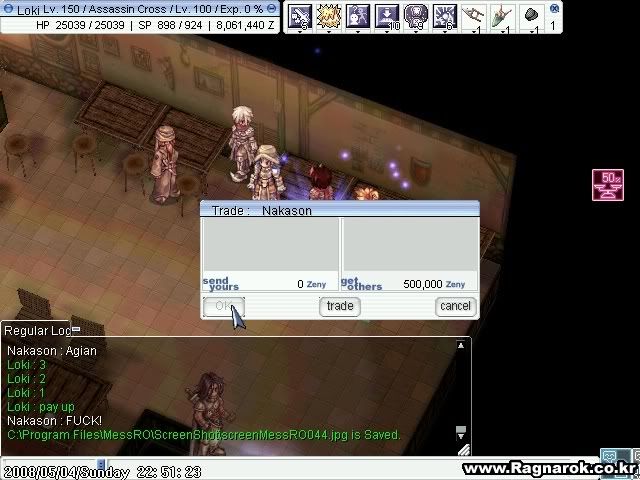Click the 50% weight status icon
This screenshot has height=480, width=640.
click(x=608, y=185)
